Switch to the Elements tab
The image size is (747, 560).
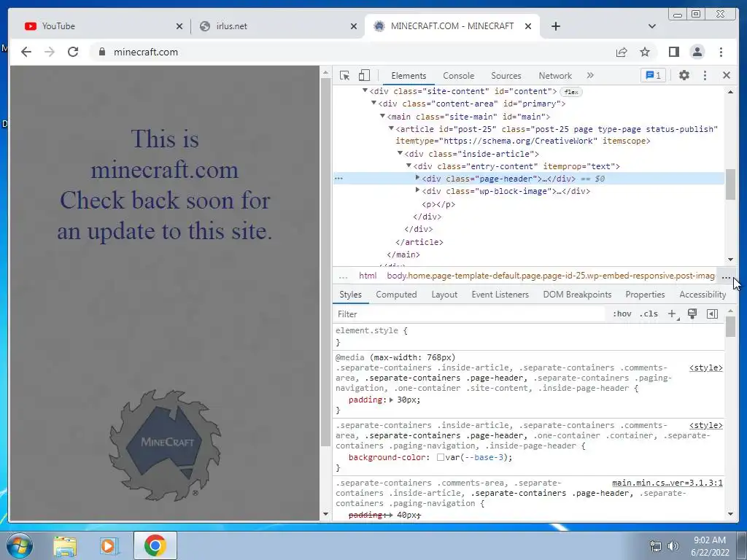pos(409,76)
